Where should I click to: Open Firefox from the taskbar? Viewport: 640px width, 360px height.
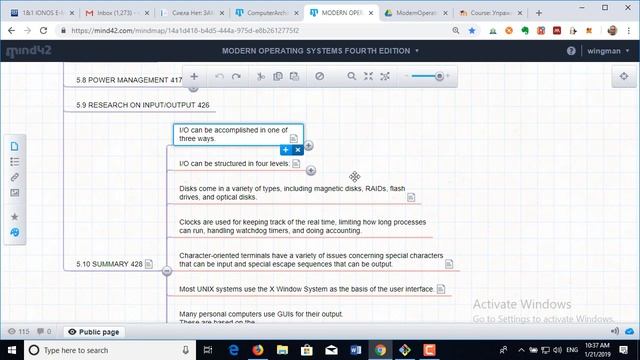point(258,350)
